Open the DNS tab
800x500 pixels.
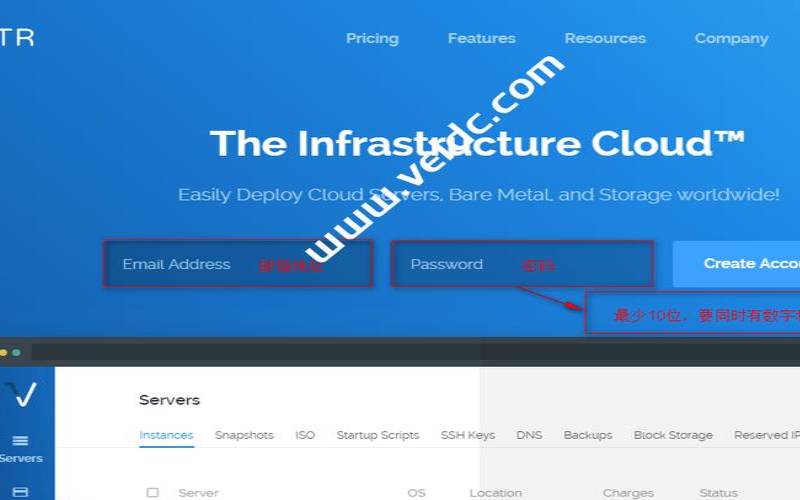click(529, 435)
